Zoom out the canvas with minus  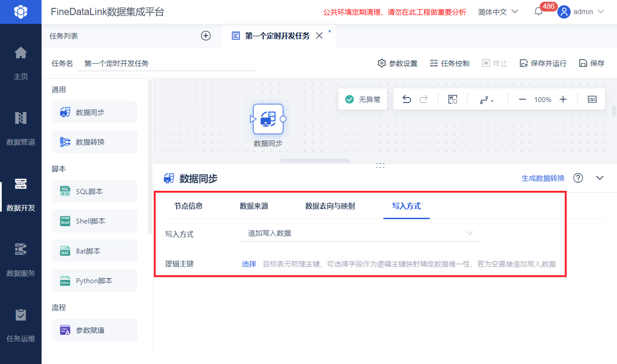click(522, 99)
